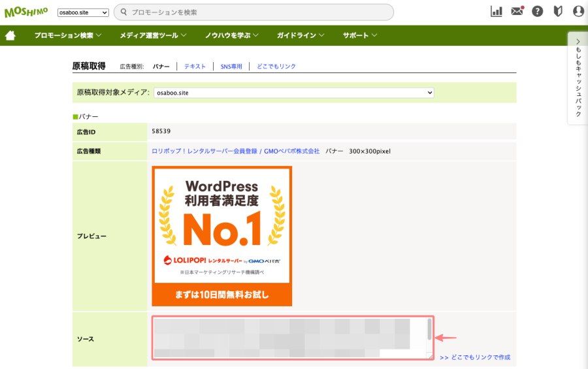The width and height of the screenshot is (588, 369).
Task: Expand the ノウハウを学ぶ menu
Action: coord(231,35)
